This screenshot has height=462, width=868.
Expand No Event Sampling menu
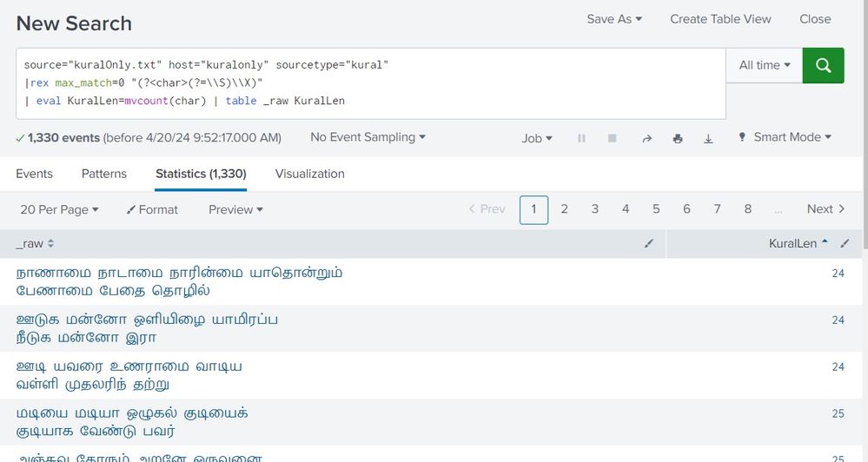(x=368, y=137)
